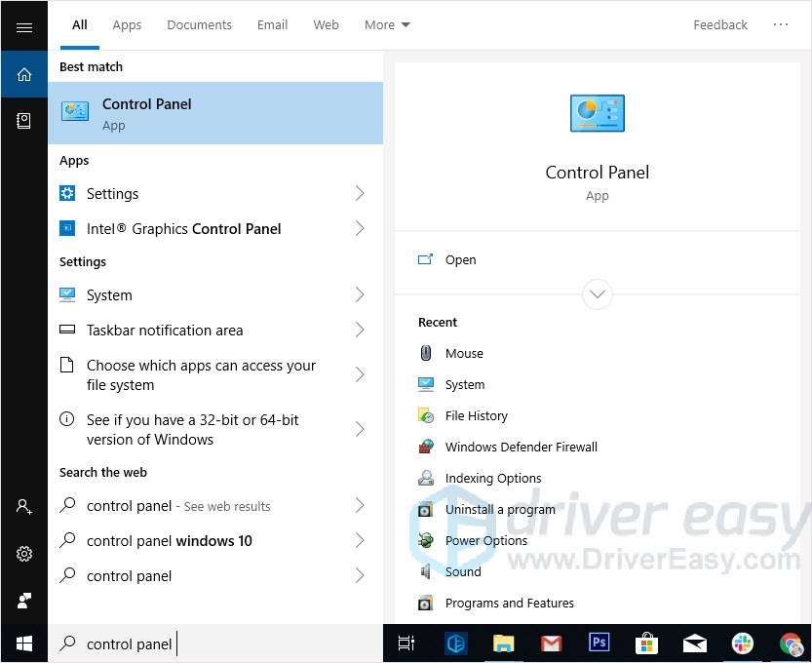Launch Photoshop from the taskbar
Viewport: 812px width, 663px height.
click(x=599, y=643)
